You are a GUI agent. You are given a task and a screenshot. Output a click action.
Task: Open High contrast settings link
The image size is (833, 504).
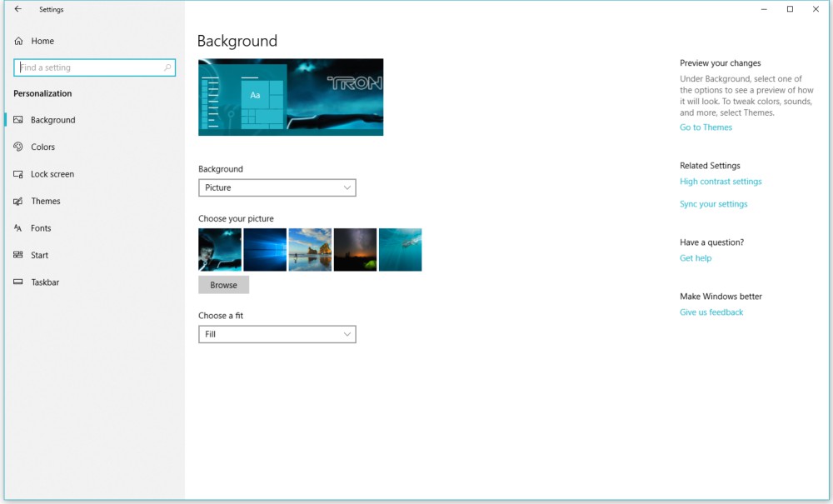721,182
